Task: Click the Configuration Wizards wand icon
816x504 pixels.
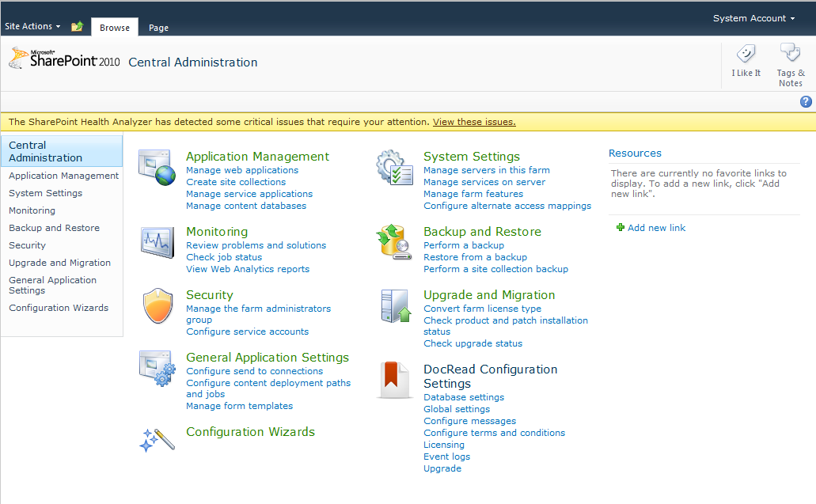Action: pyautogui.click(x=157, y=440)
